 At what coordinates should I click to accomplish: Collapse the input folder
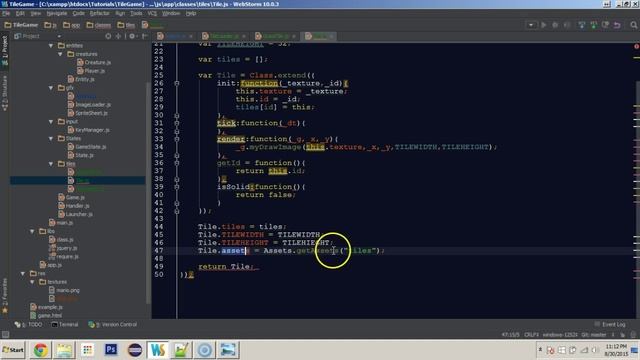pos(51,122)
